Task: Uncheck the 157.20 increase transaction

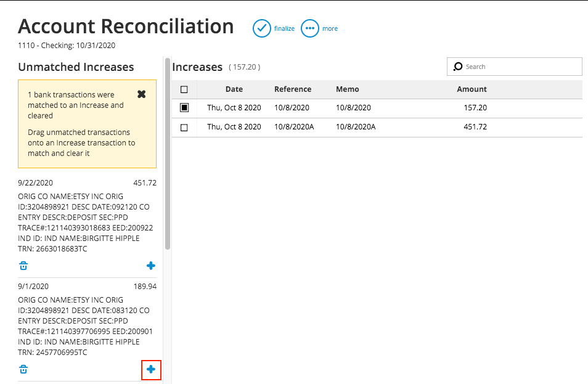Action: click(184, 108)
